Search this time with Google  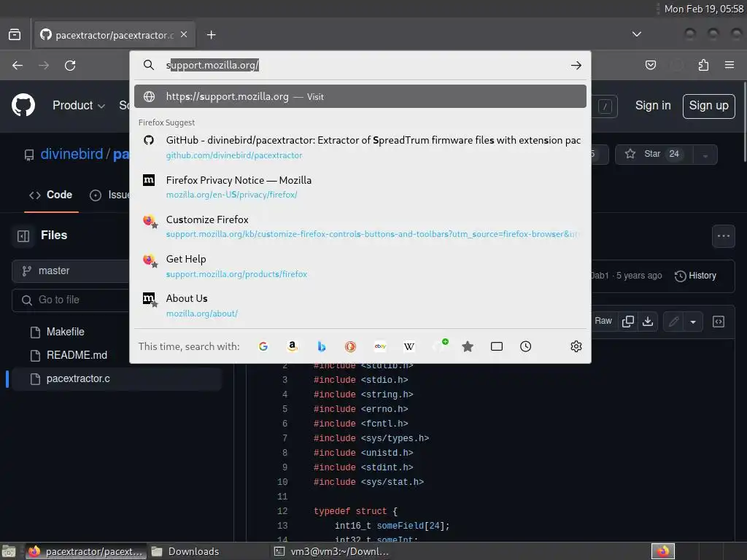point(263,346)
